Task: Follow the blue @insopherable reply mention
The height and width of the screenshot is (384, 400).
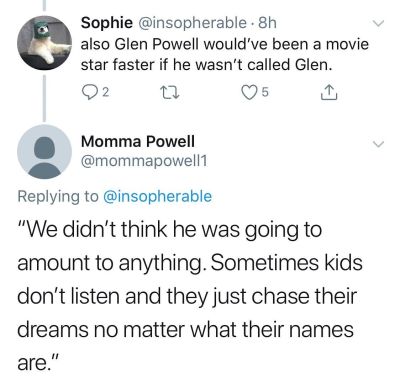Action: pos(158,196)
